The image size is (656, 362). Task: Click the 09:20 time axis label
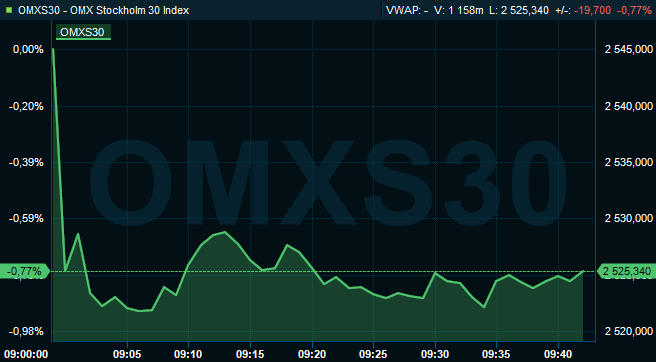(x=312, y=354)
